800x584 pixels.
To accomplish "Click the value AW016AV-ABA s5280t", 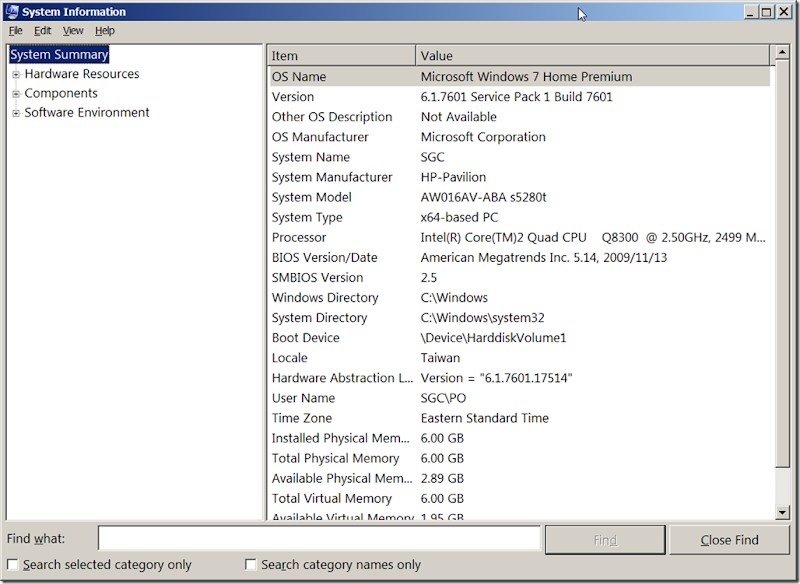I will 483,197.
